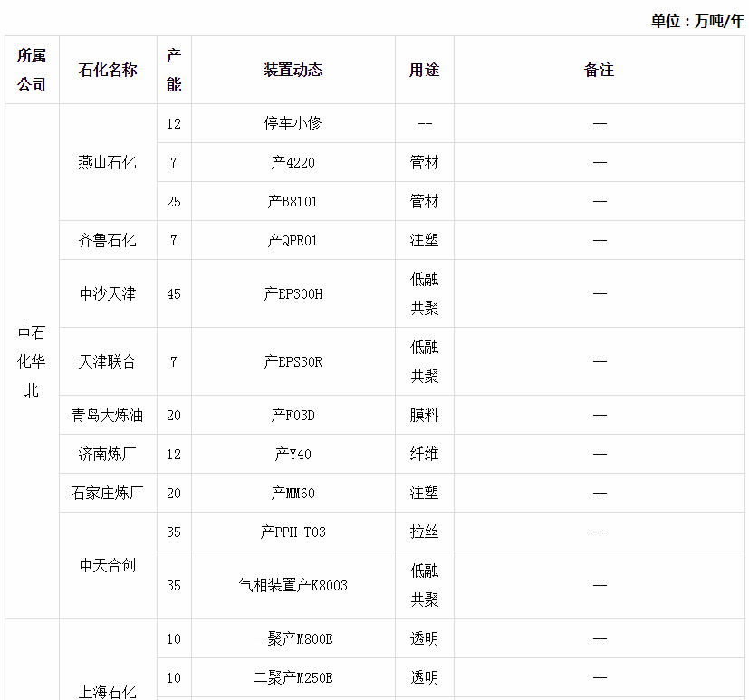Viewport: 749px width, 700px height.
Task: Select the 齐鲁石化 cell
Action: pyautogui.click(x=108, y=240)
